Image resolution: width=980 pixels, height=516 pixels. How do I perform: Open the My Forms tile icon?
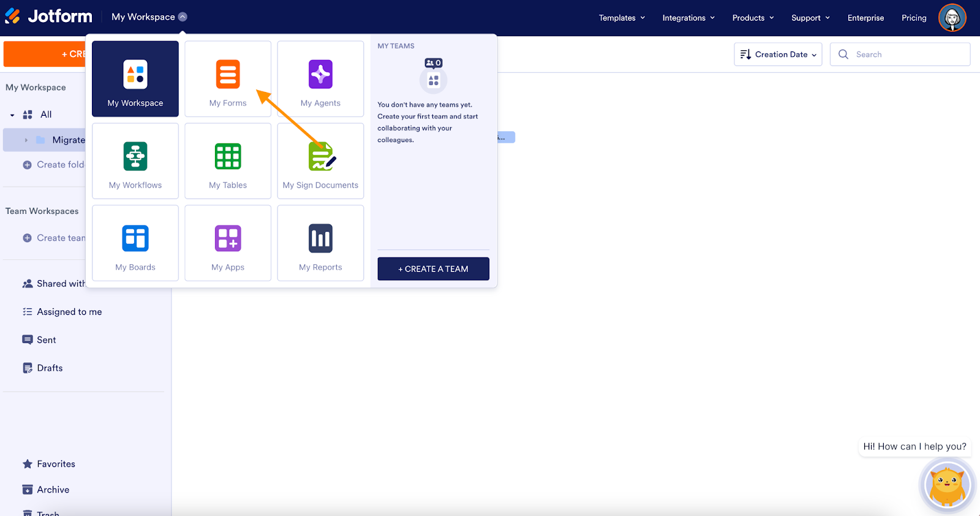[x=228, y=74]
